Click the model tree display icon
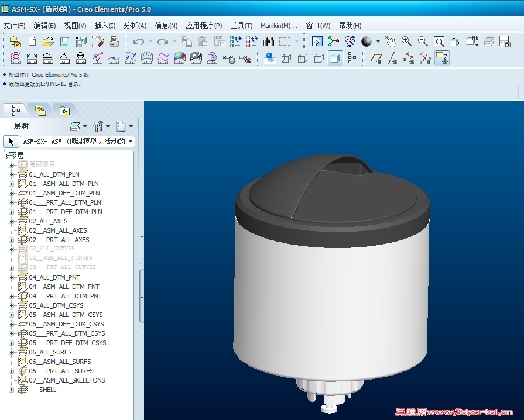The image size is (524, 420). tap(351, 58)
